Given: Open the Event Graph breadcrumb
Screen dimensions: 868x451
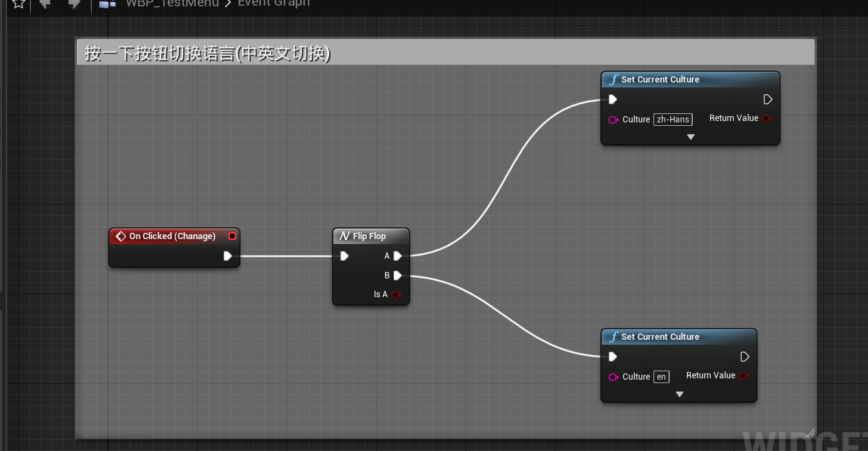Looking at the screenshot, I should coord(273,3).
